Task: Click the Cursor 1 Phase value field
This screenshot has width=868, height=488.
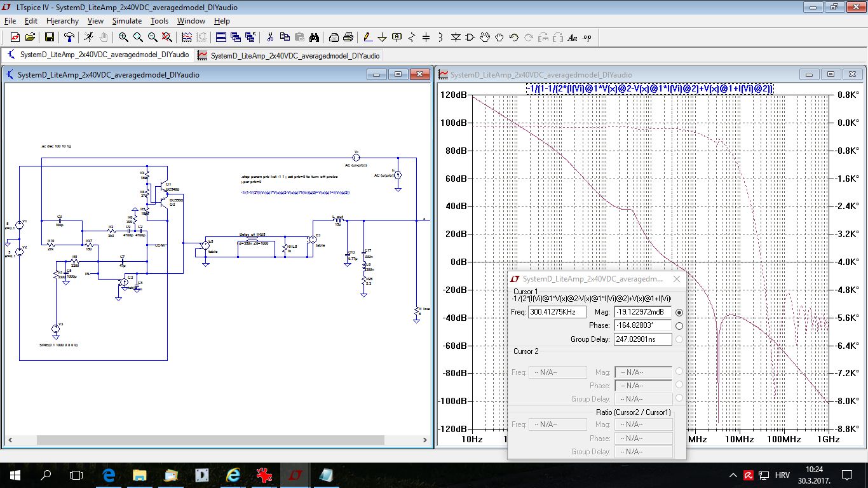Action: pyautogui.click(x=642, y=325)
